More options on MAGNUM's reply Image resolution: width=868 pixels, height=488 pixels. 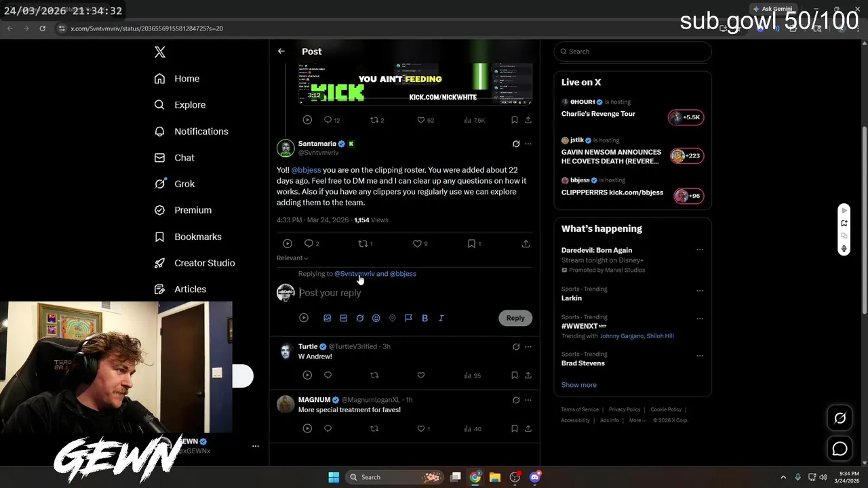[528, 400]
